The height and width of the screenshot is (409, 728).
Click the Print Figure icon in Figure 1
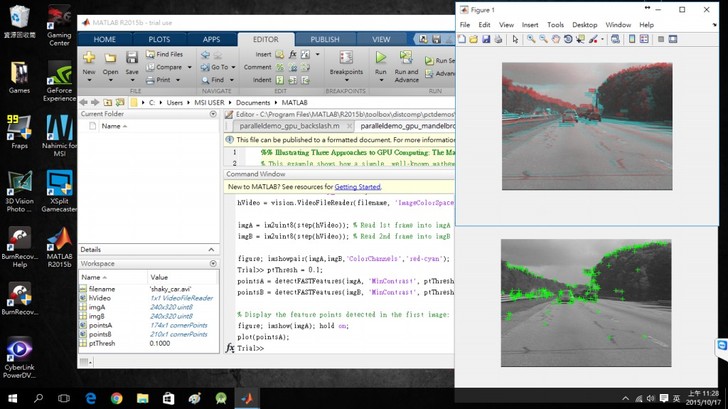498,39
